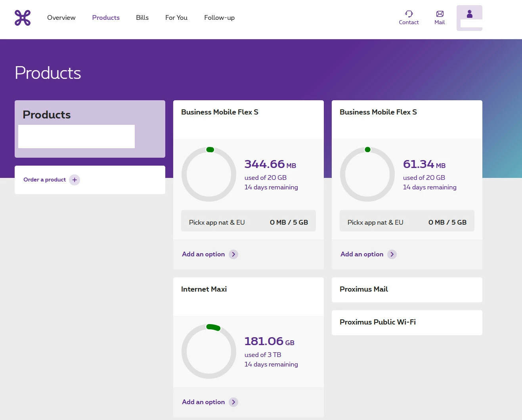Click the chevron icon under the 61.34 MB plan
The height and width of the screenshot is (420, 522).
click(x=392, y=254)
